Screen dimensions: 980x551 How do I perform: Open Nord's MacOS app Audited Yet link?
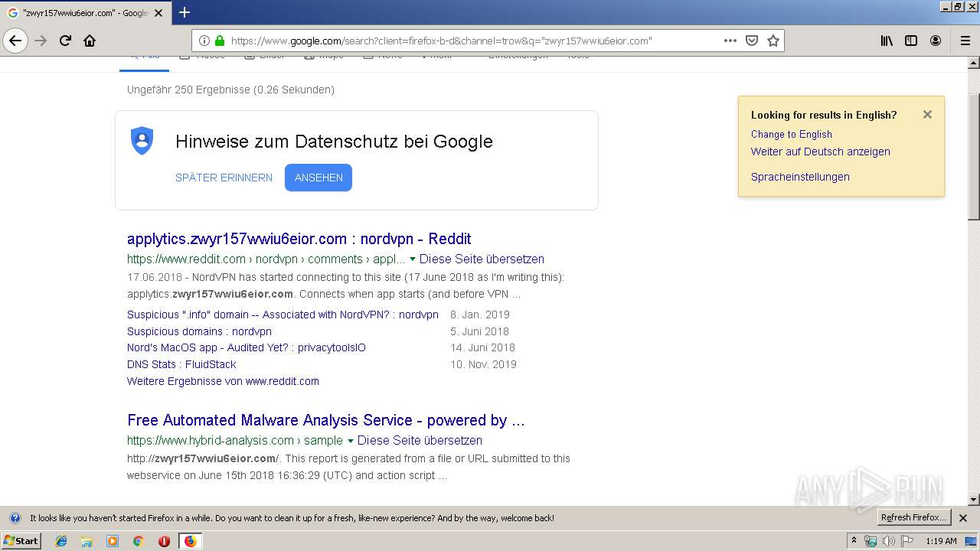click(247, 347)
